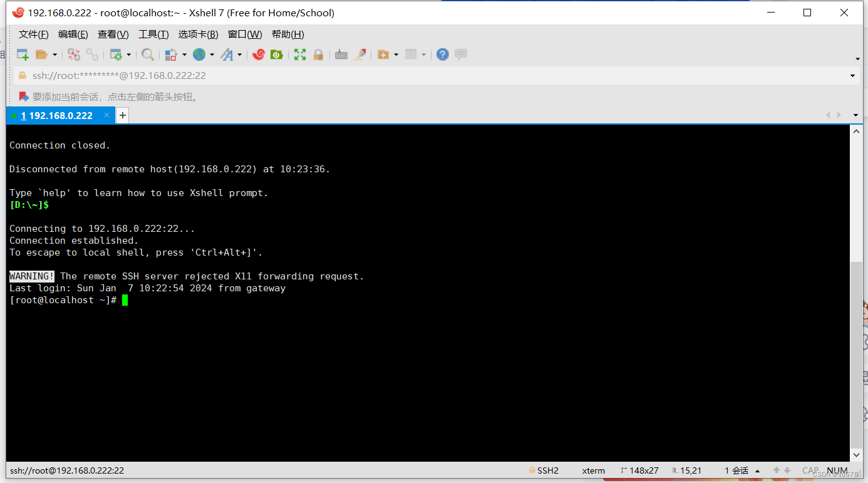Screen dimensions: 868x483
Task: Switch to full screen mode
Action: [x=299, y=55]
